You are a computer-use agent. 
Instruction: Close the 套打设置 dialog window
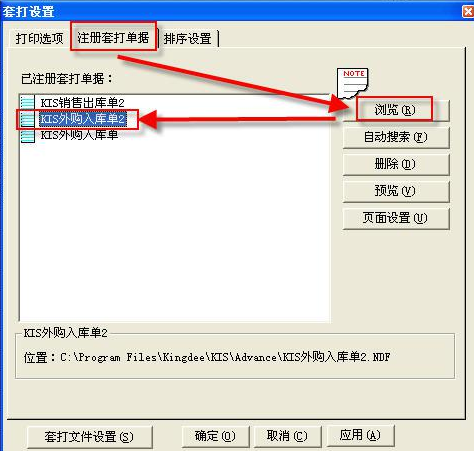[468, 12]
